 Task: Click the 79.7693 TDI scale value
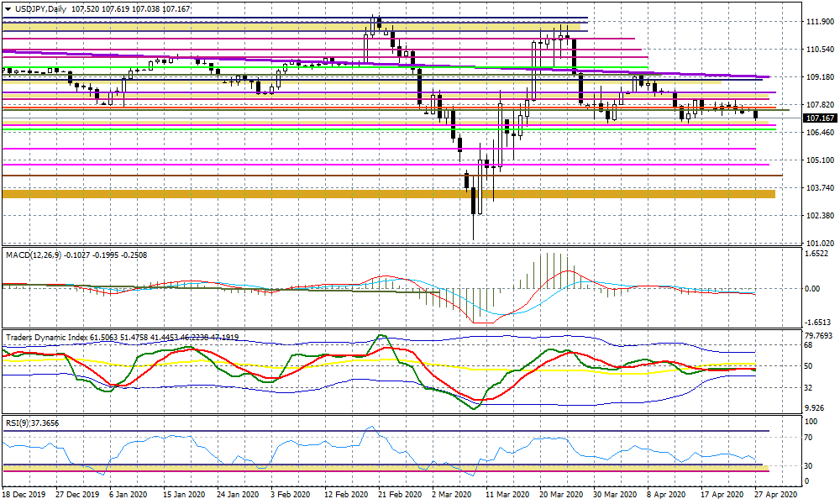coord(819,336)
